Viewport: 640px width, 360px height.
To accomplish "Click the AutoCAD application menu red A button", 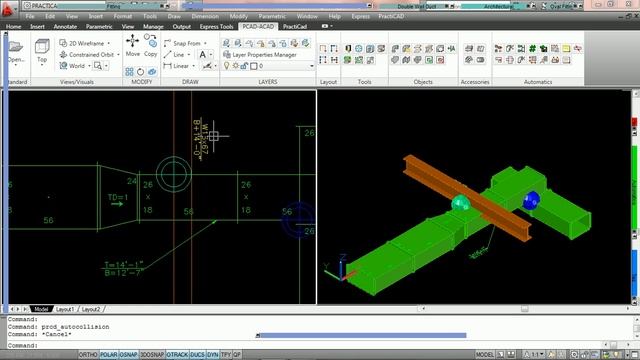I will click(x=8, y=10).
